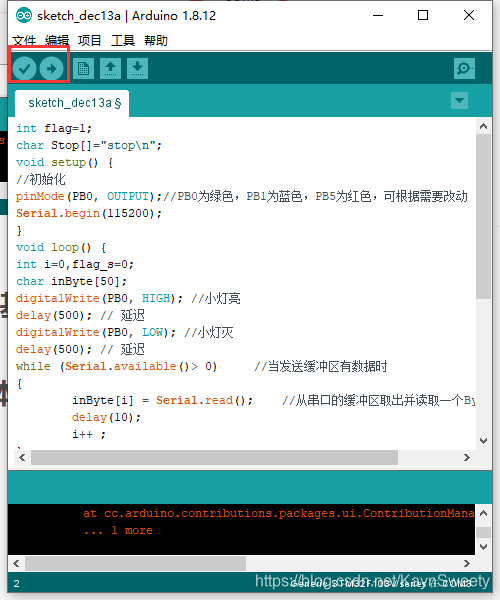Screen dimensions: 500x600
Task: Click the 'void loop() {' line
Action: pos(61,247)
